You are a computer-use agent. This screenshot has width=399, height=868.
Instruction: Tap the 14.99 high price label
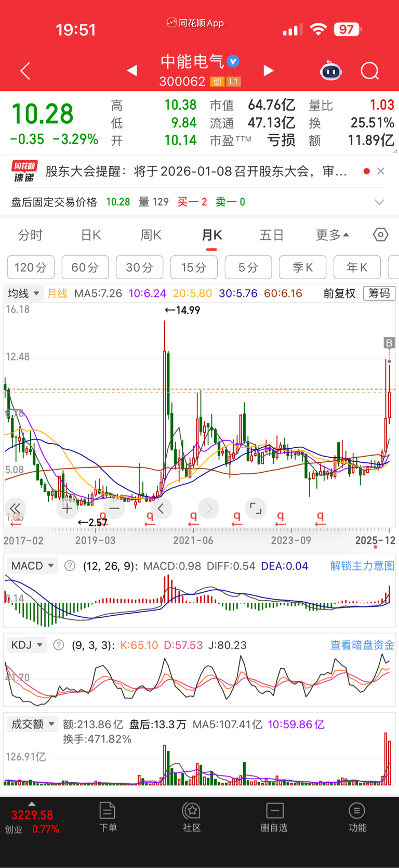182,310
